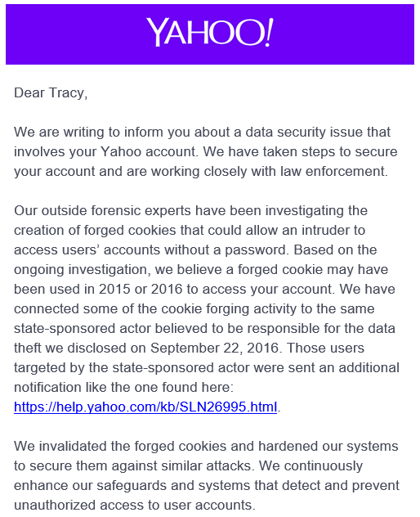Viewport: 420px width, 517px height.
Task: Click the line starting "targeted by the state-sponsored"
Action: point(207,367)
